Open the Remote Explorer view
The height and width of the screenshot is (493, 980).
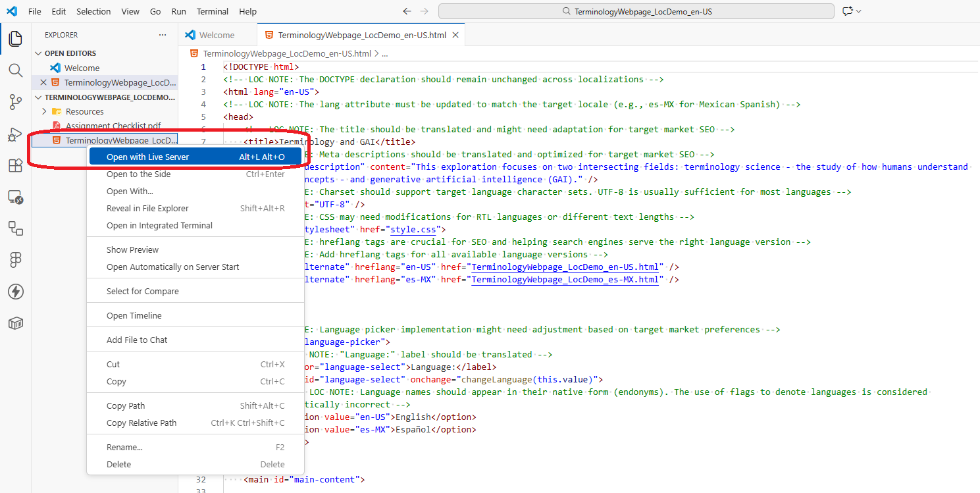15,197
